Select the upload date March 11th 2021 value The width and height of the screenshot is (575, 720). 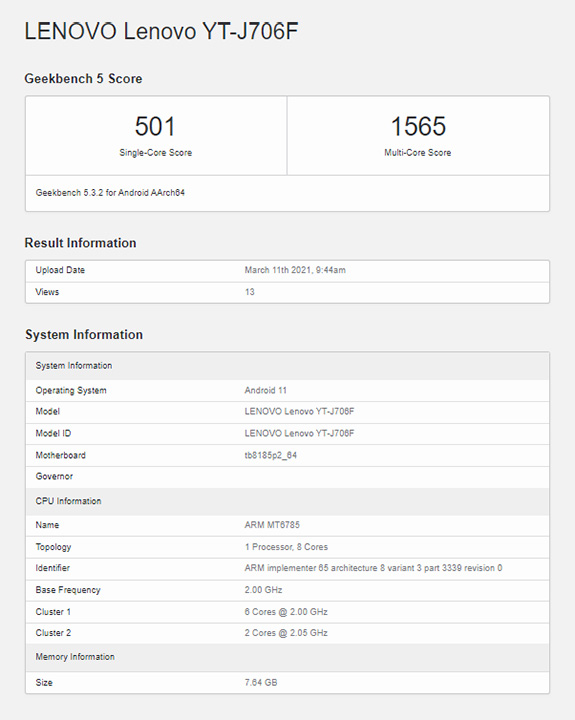[x=295, y=270]
